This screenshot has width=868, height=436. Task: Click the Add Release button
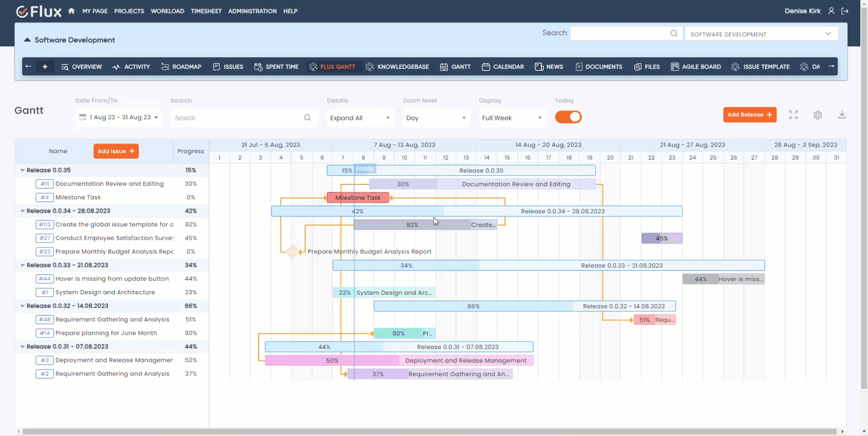750,114
